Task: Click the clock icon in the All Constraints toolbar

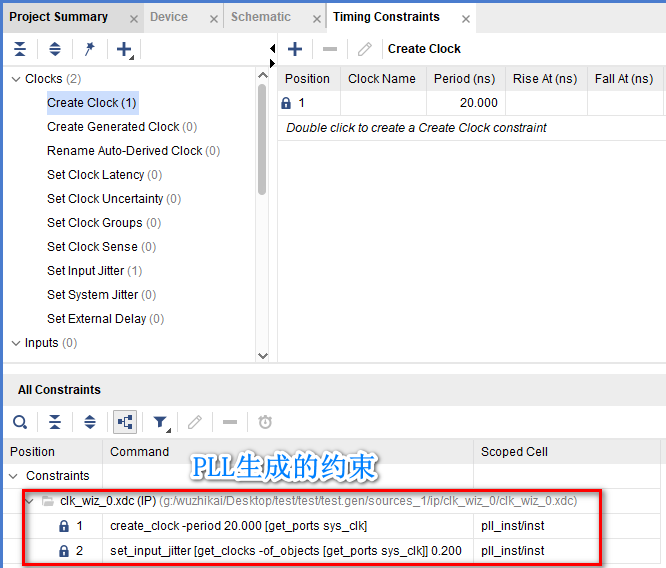Action: [265, 422]
